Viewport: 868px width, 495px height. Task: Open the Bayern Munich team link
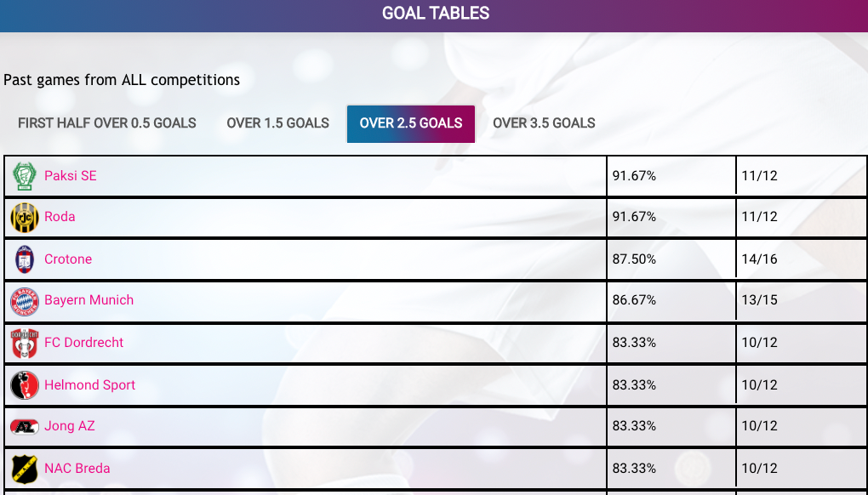(89, 300)
